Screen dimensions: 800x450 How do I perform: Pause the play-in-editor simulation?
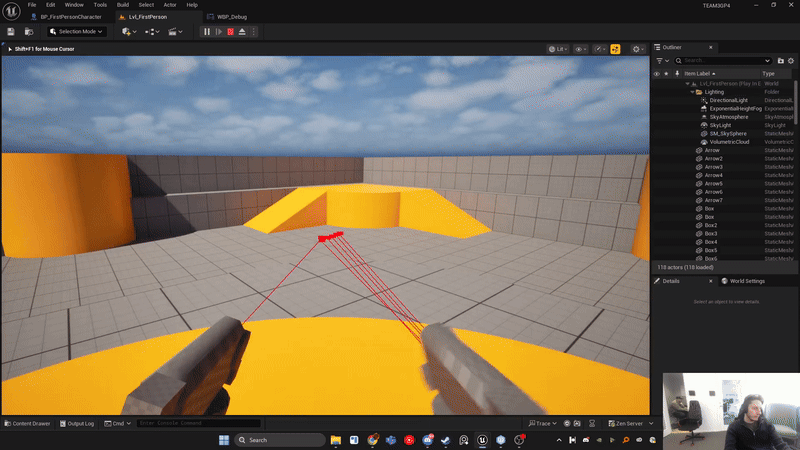pos(207,32)
